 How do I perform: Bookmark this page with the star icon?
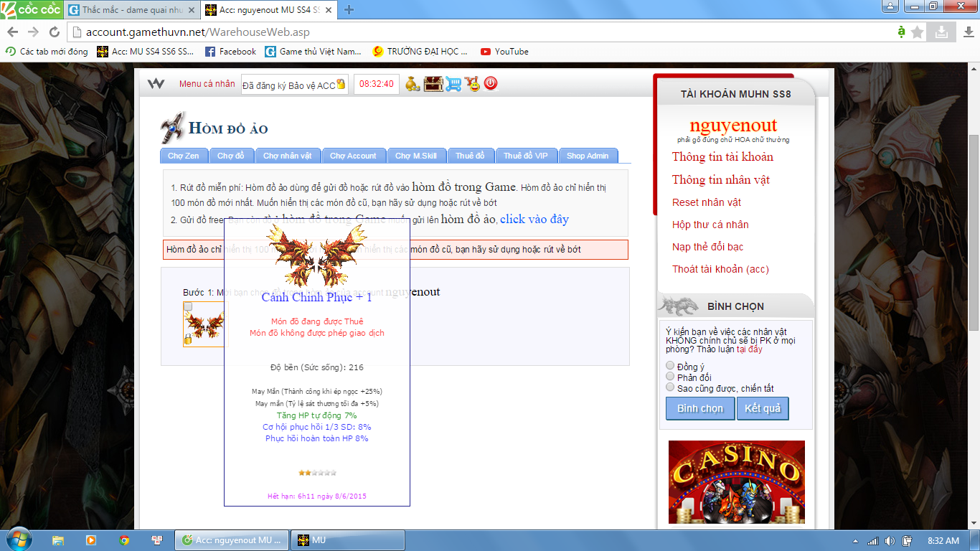[x=918, y=32]
